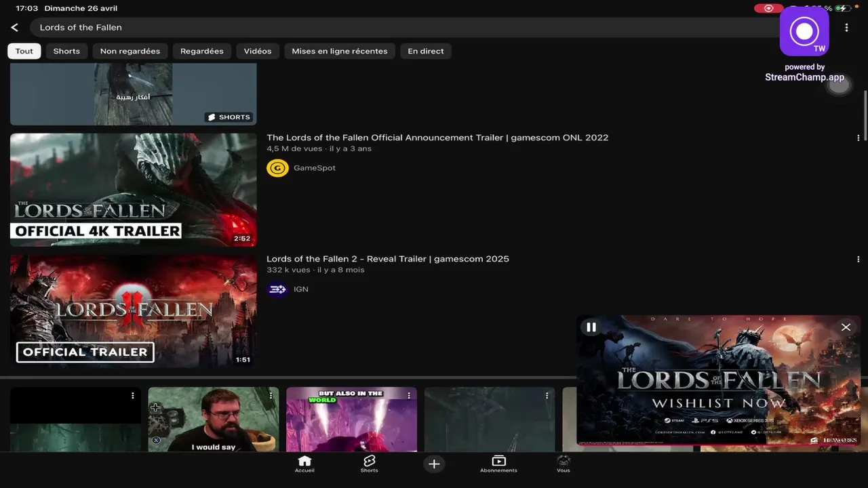Click '4,5 M de vues · il y a 3 ans'
The width and height of the screenshot is (868, 488).
pos(319,148)
